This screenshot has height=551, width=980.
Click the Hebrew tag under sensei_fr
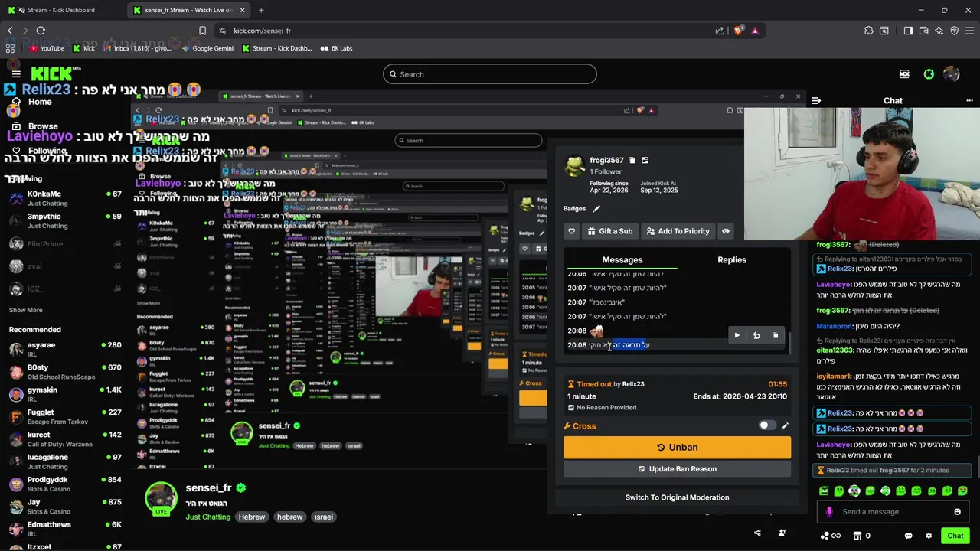tap(252, 517)
